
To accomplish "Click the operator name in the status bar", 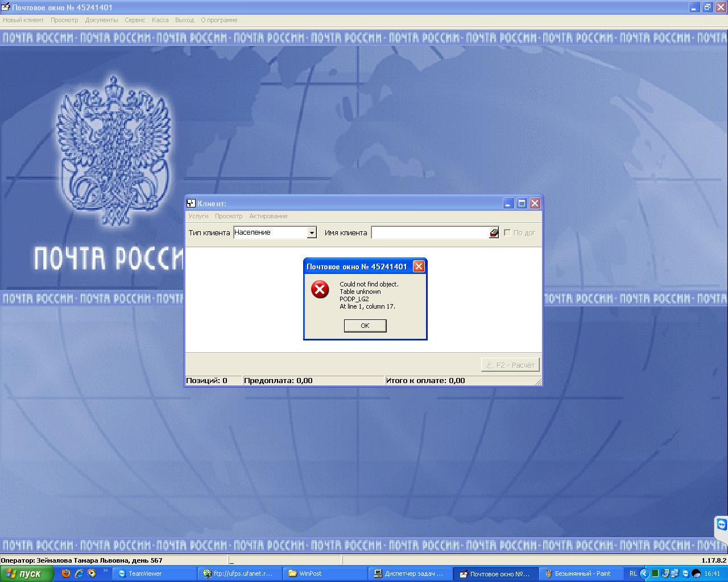I will [81, 560].
